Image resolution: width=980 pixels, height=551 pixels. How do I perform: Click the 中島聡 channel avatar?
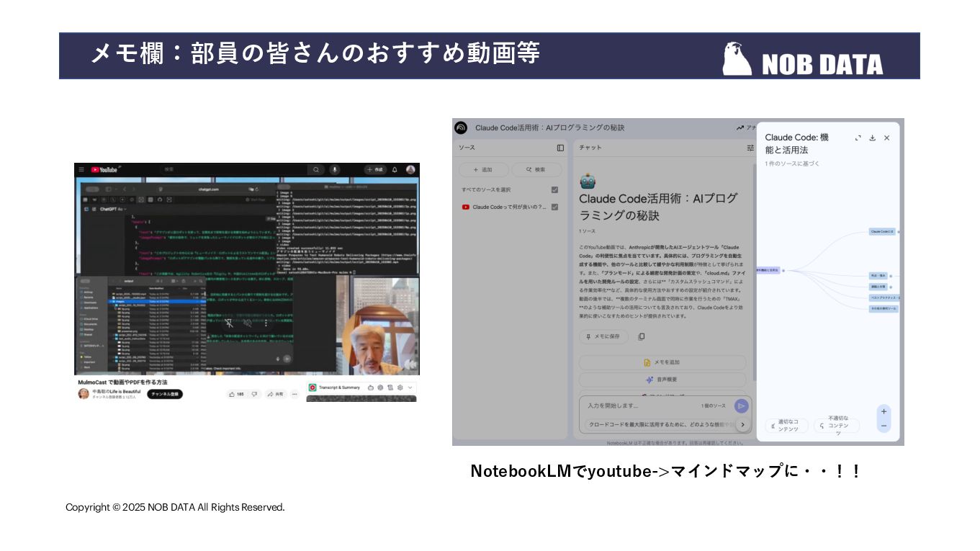pos(84,394)
